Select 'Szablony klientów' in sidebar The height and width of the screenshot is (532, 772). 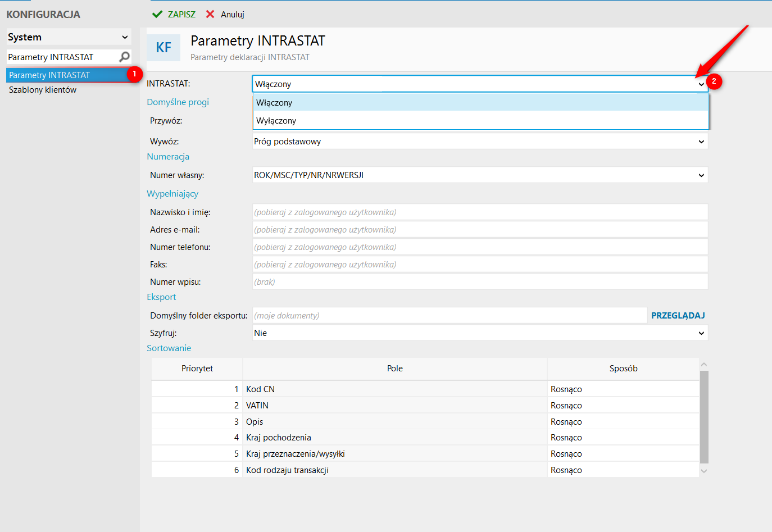tap(43, 90)
